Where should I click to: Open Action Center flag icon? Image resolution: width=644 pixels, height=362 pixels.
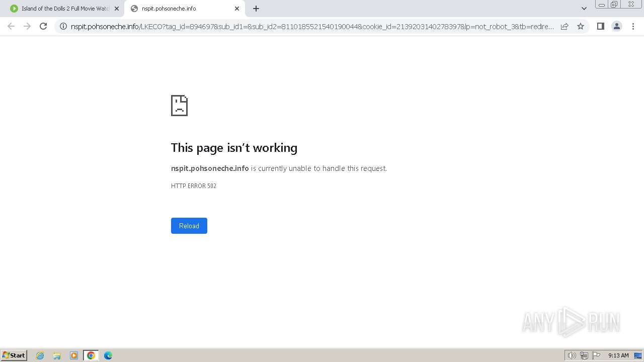click(596, 355)
